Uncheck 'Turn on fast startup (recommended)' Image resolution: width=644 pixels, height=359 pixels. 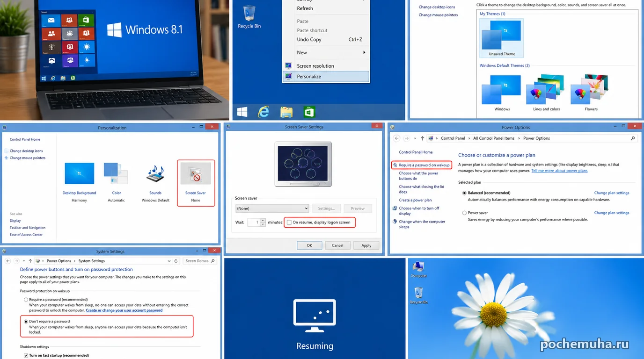click(x=26, y=356)
